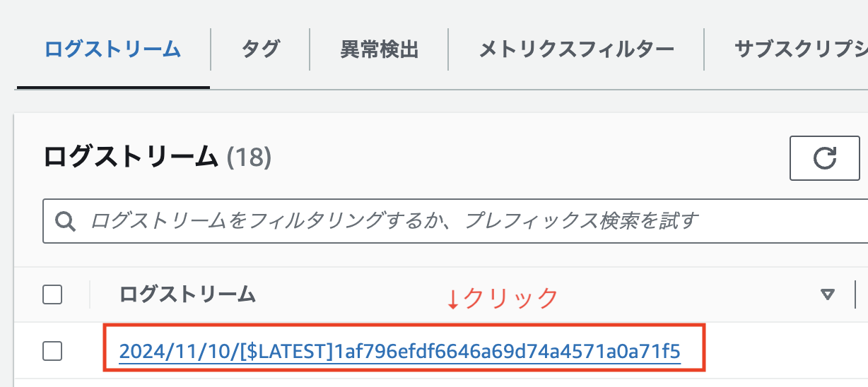The width and height of the screenshot is (868, 387).
Task: Click the red ↓クリック annotation
Action: pyautogui.click(x=503, y=299)
